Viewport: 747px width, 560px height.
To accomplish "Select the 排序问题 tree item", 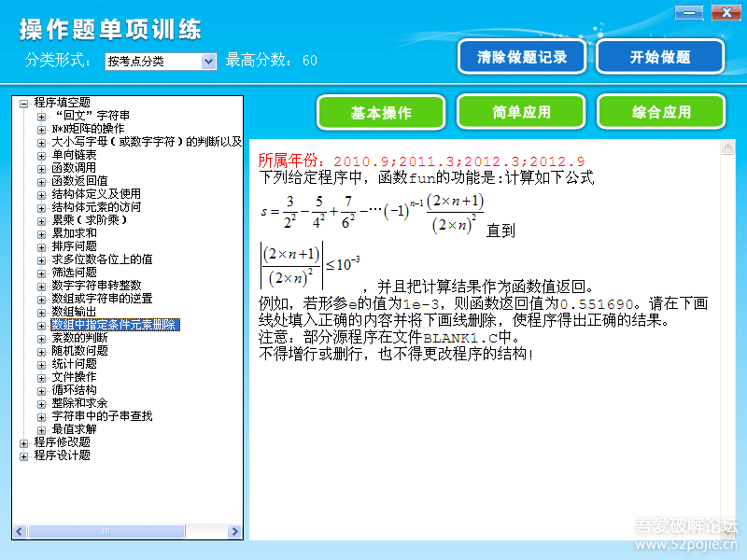I will click(73, 247).
